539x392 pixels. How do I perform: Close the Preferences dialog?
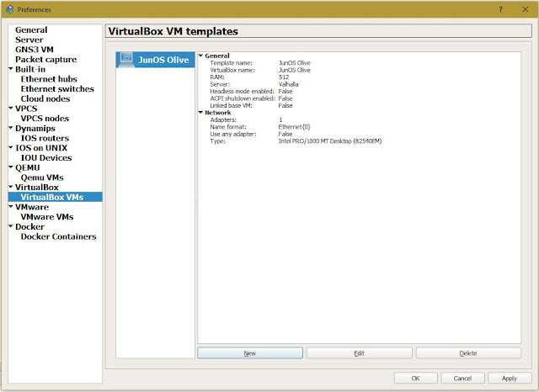click(526, 9)
